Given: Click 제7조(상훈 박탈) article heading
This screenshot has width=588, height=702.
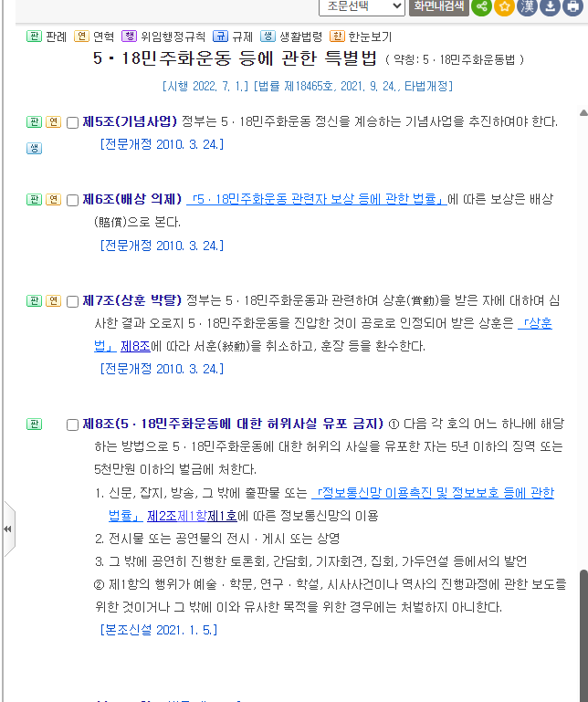Looking at the screenshot, I should (x=132, y=300).
